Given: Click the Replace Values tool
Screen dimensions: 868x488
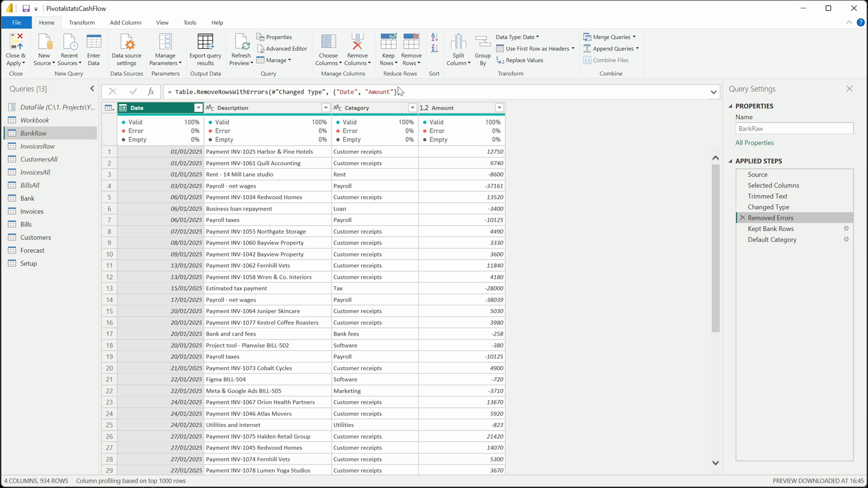Looking at the screenshot, I should [x=520, y=60].
